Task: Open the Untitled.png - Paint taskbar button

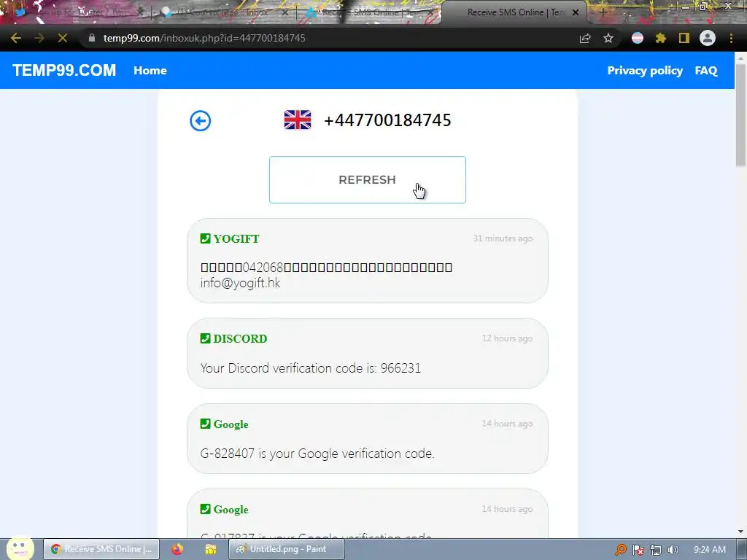Action: 287,549
